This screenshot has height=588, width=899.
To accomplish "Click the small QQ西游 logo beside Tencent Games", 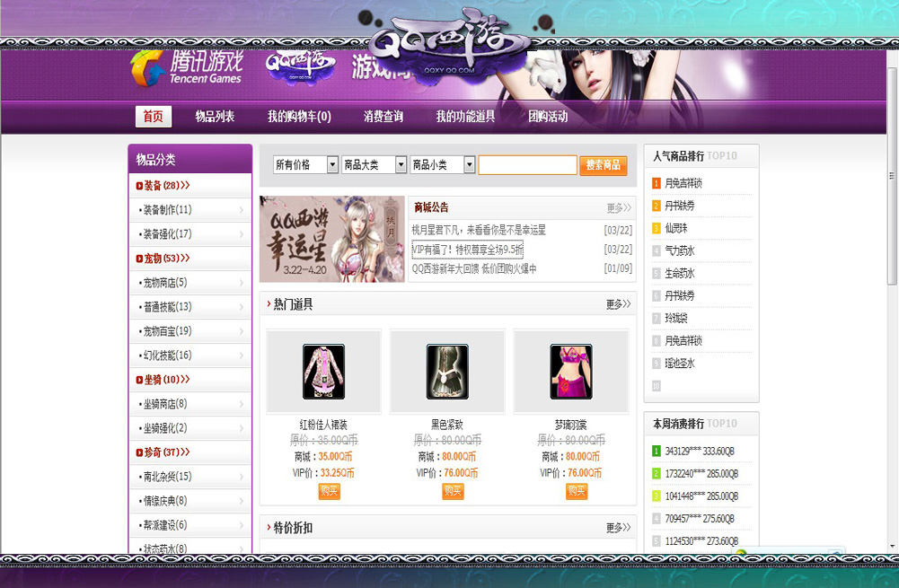I will [x=300, y=67].
